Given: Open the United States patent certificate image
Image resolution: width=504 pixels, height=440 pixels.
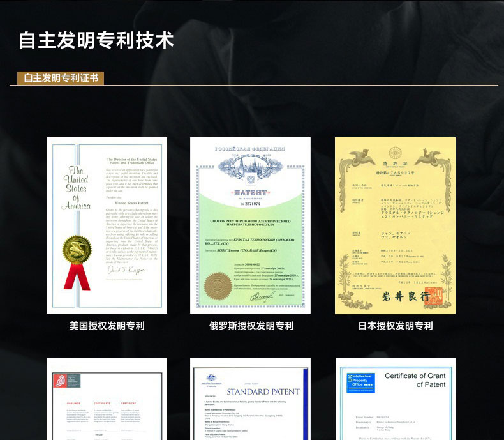Looking at the screenshot, I should click(x=107, y=225).
